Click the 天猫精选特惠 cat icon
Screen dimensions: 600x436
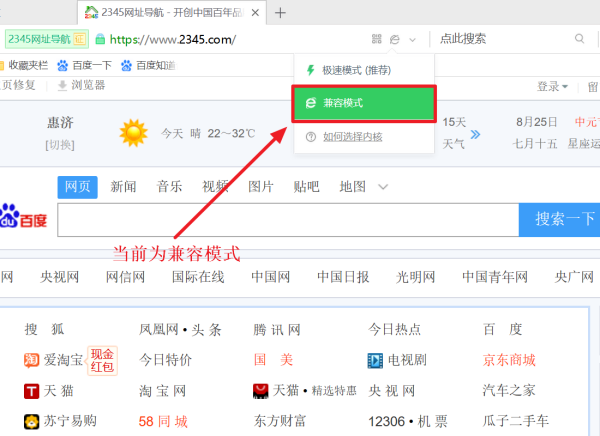click(261, 391)
